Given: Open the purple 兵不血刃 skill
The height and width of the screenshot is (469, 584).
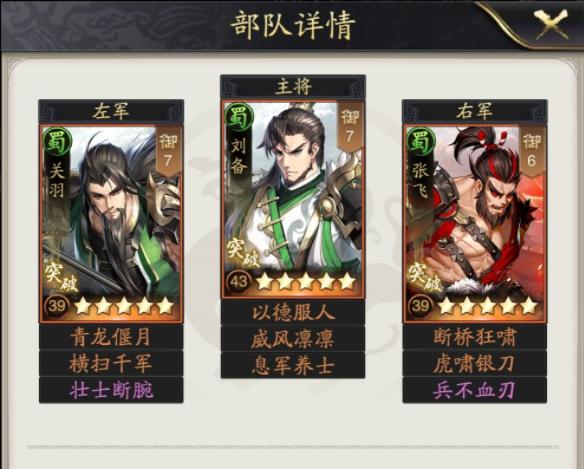Looking at the screenshot, I should pyautogui.click(x=474, y=390).
